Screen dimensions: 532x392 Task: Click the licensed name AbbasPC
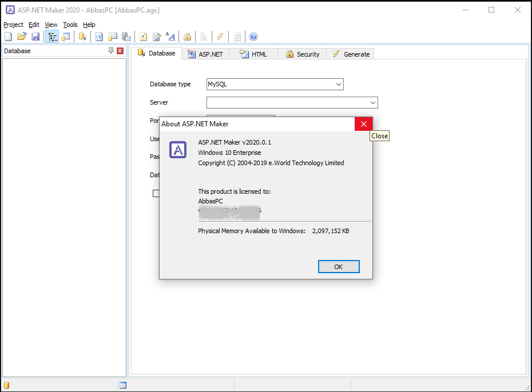pos(211,201)
